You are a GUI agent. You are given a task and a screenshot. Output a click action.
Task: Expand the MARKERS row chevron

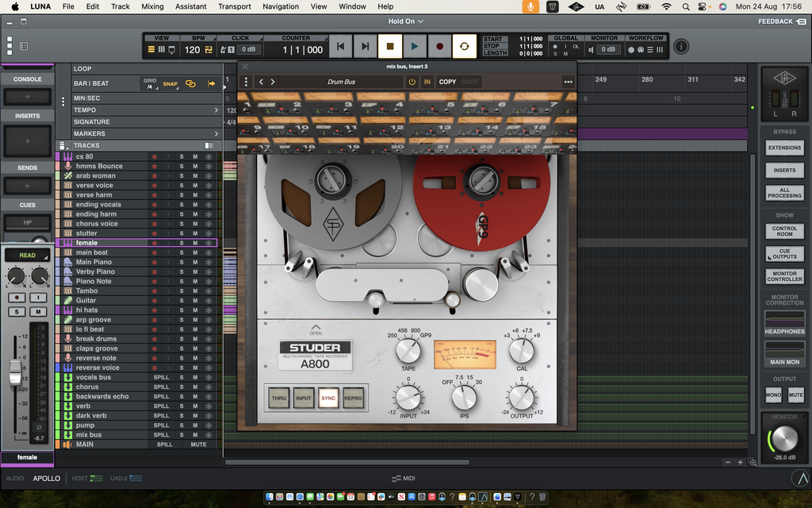tap(216, 133)
